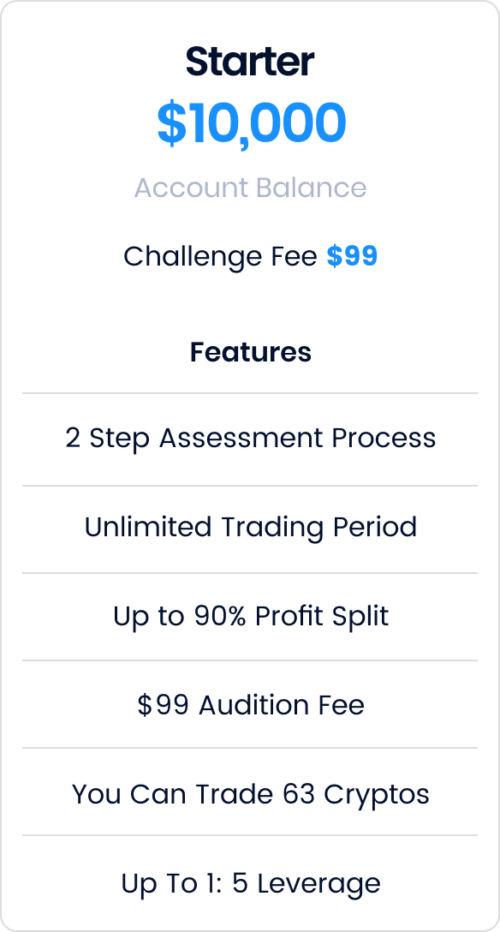500x932 pixels.
Task: Click the Challenge Fee label text
Action: tap(220, 257)
